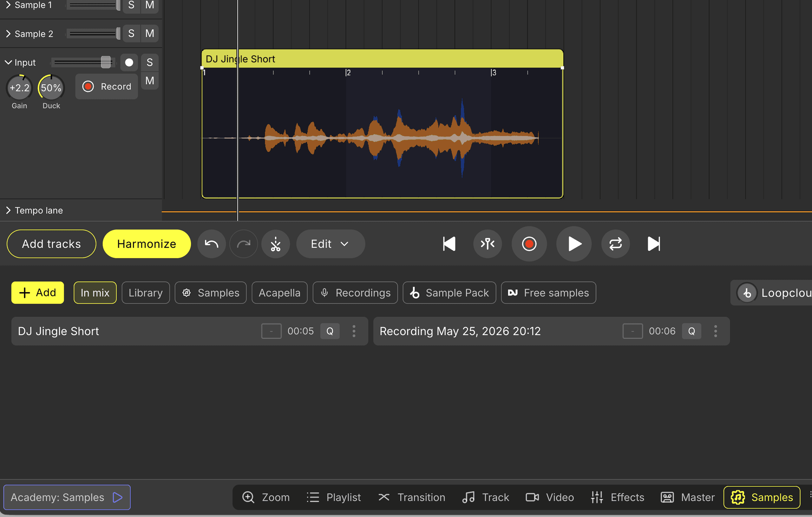Expand the Tempo lane
This screenshot has height=517, width=812.
pos(9,210)
